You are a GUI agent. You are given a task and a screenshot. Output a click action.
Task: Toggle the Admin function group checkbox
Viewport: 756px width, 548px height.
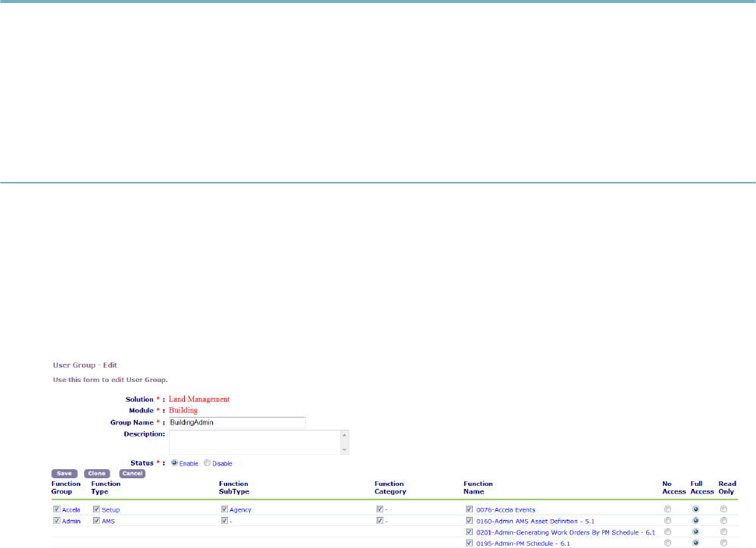(57, 521)
